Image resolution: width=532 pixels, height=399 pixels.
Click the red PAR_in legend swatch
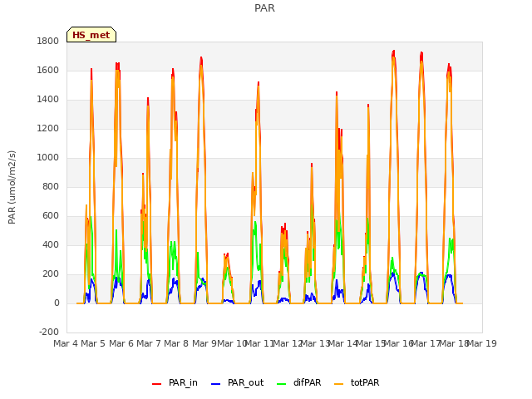157,384
